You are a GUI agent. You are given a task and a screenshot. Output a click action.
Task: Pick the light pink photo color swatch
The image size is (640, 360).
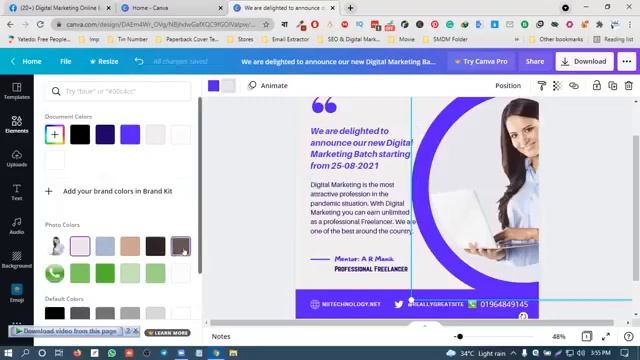(x=80, y=246)
